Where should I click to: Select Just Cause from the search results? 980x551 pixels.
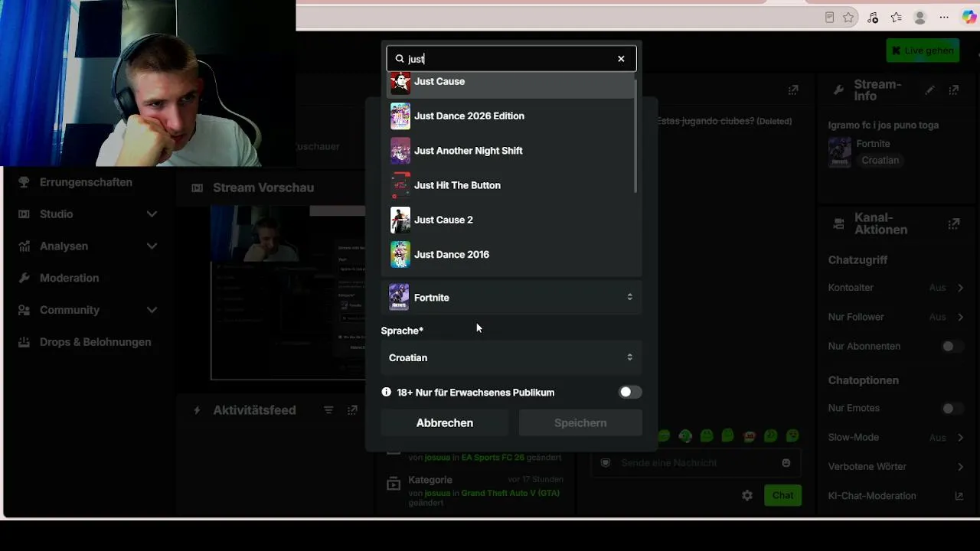point(511,82)
